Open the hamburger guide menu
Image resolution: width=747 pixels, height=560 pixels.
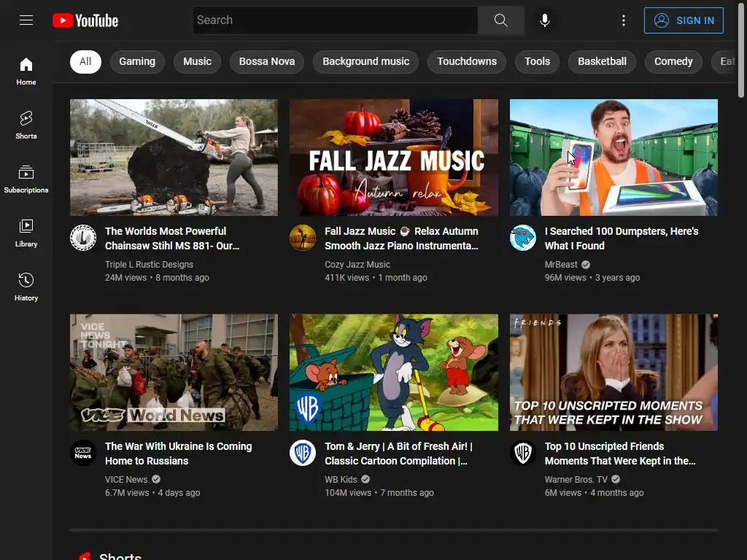(26, 20)
